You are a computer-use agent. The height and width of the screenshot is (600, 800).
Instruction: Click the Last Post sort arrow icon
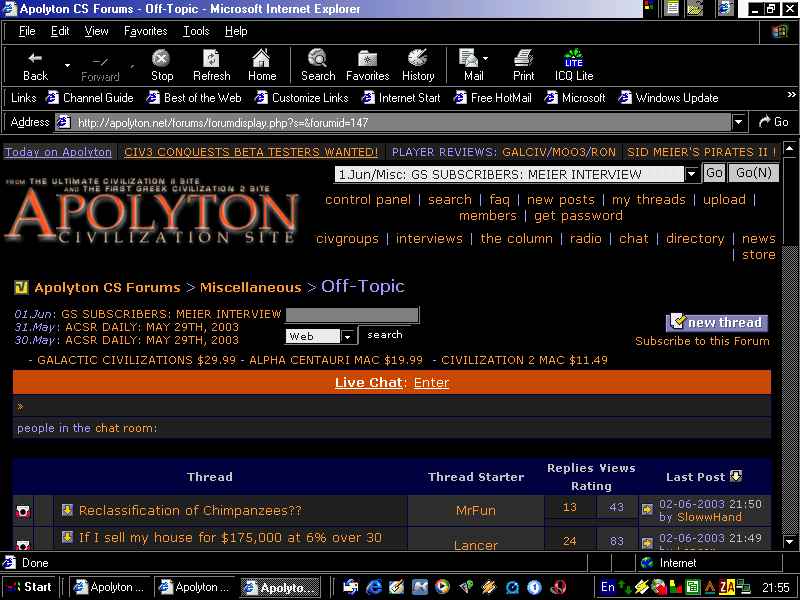pos(736,476)
